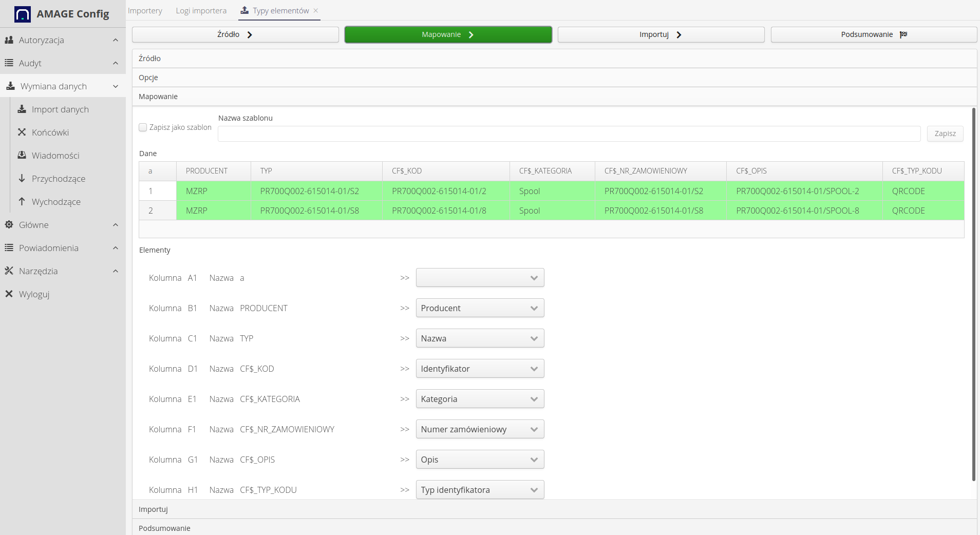Click the Przychodzące down-arrow icon
The image size is (980, 535).
click(x=22, y=178)
